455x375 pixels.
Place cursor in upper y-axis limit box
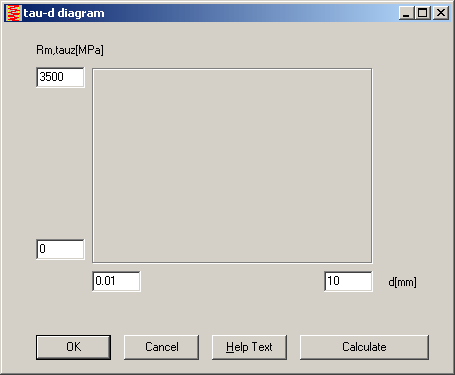pyautogui.click(x=60, y=77)
